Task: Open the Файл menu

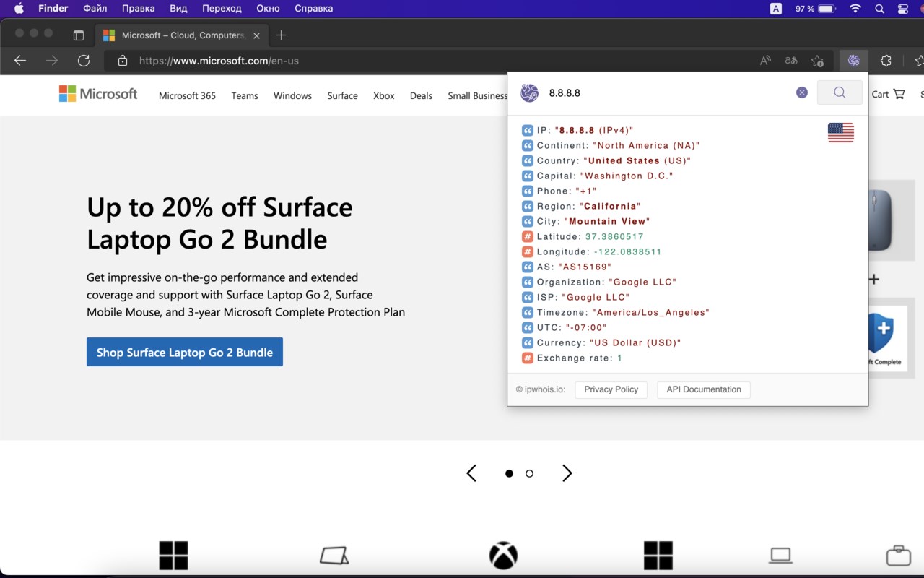Action: pyautogui.click(x=95, y=9)
